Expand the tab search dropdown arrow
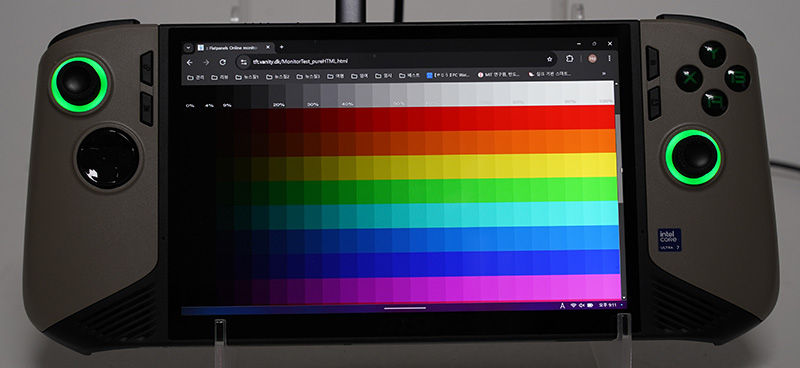This screenshot has width=800, height=368. coord(188,47)
